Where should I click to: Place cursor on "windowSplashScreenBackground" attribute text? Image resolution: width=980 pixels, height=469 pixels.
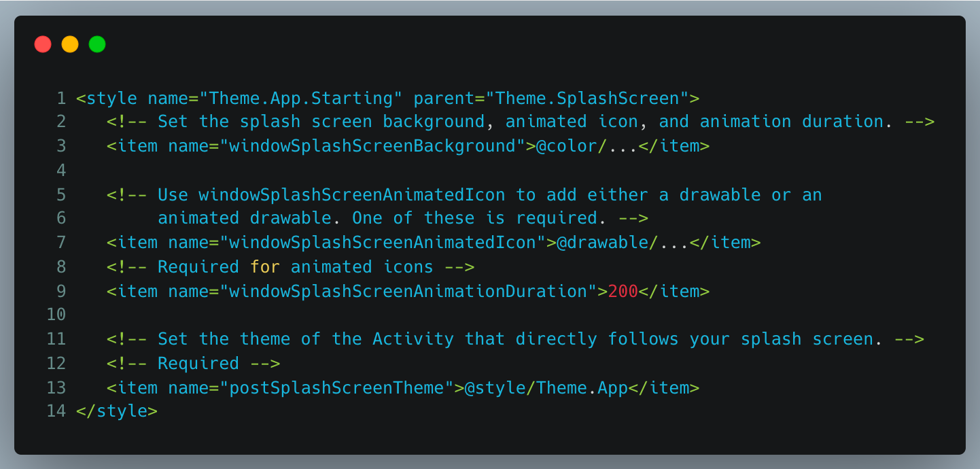pos(372,146)
